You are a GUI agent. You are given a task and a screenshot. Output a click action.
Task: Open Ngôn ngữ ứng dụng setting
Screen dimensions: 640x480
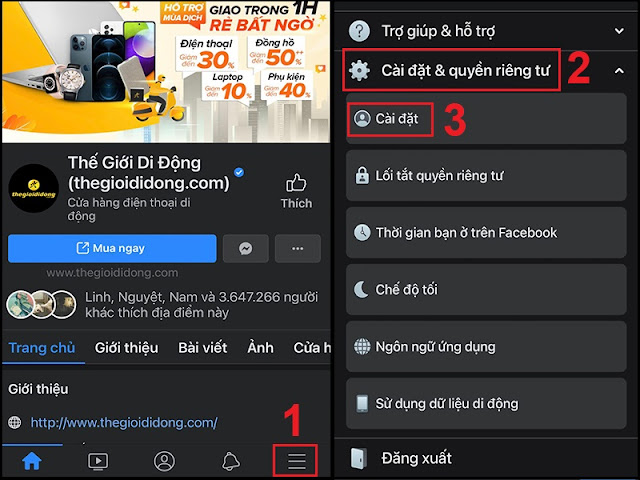(486, 347)
